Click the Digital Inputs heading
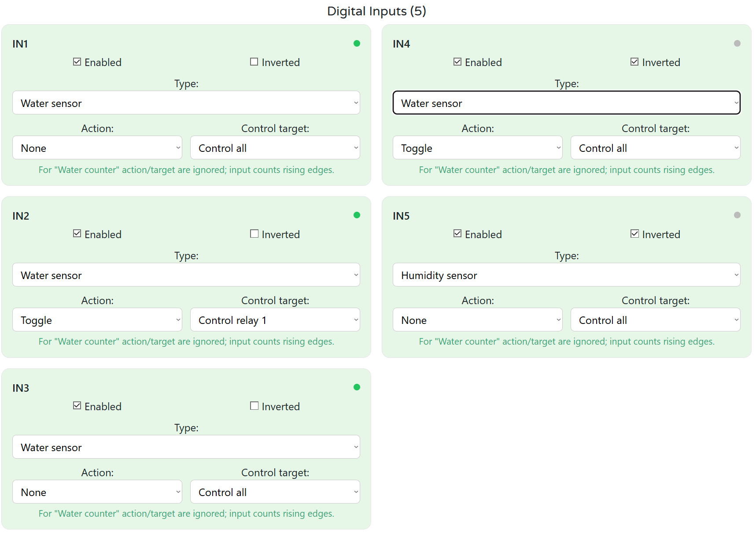This screenshot has height=533, width=756. tap(376, 11)
